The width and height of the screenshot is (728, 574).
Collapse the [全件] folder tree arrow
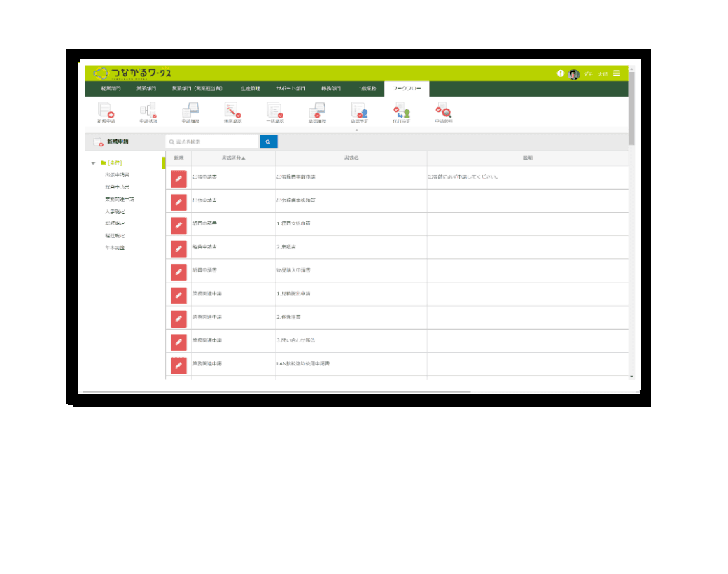(93, 163)
